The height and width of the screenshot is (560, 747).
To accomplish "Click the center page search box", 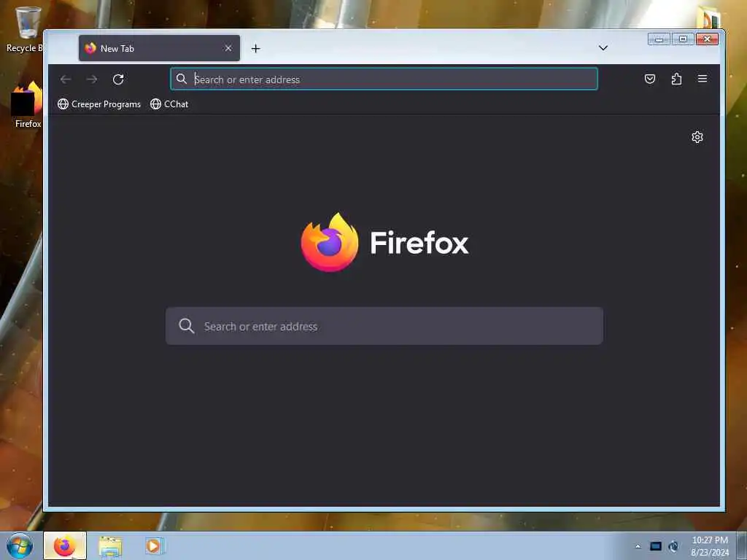I will pyautogui.click(x=384, y=326).
